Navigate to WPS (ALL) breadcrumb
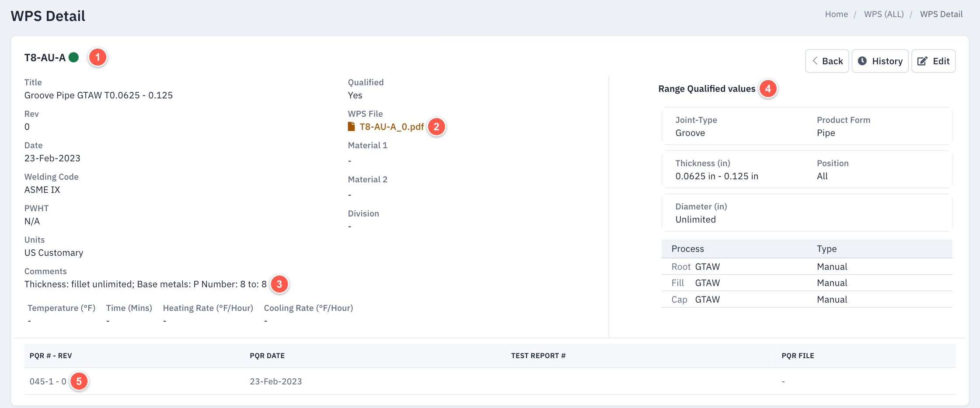The height and width of the screenshot is (408, 980). 884,14
